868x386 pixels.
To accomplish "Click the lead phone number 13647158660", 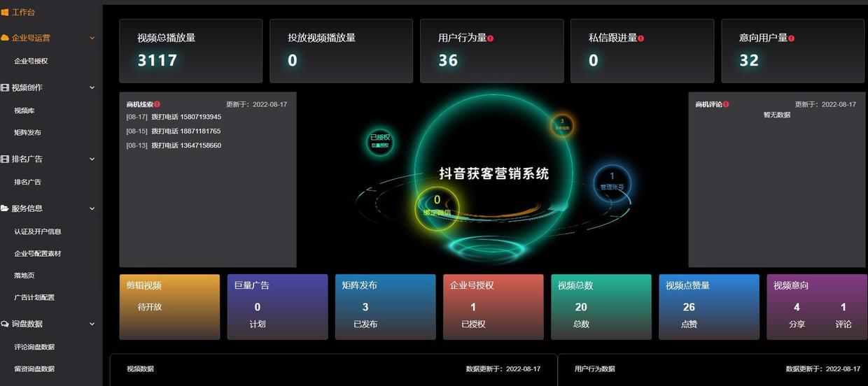I will [x=201, y=145].
